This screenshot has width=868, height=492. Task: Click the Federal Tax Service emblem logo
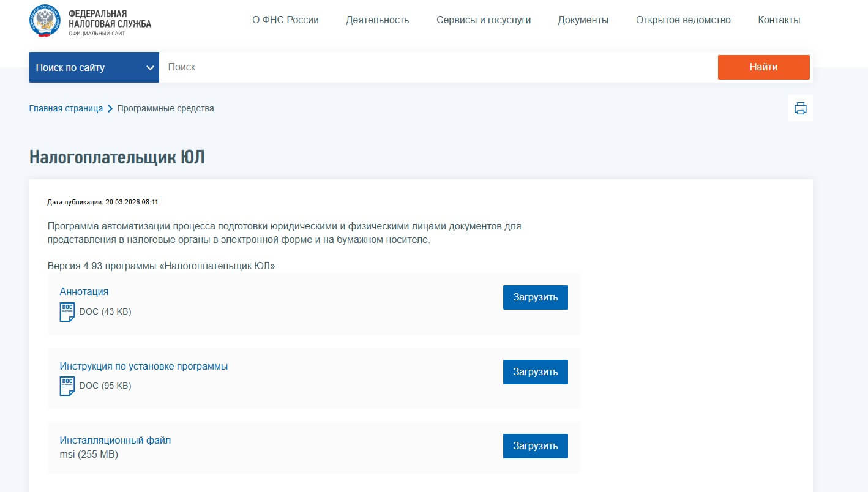tap(45, 20)
